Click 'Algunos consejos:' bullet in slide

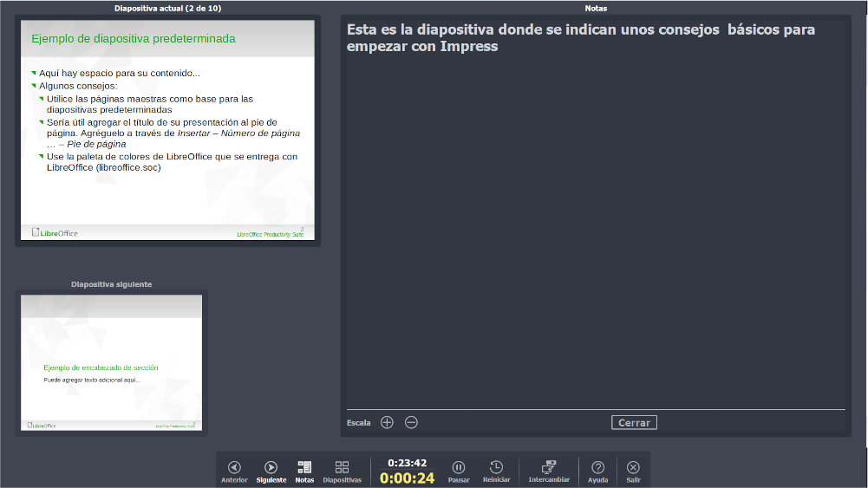tap(78, 86)
